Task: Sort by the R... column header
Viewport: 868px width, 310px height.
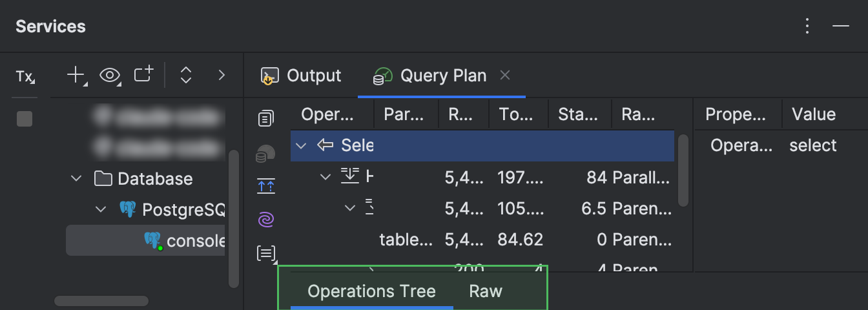Action: (x=464, y=115)
